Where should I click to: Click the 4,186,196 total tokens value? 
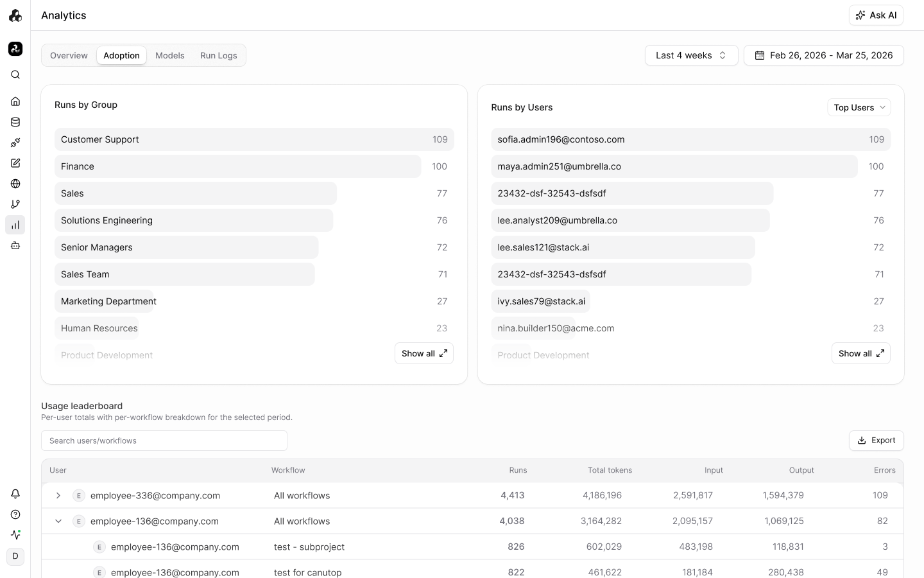[x=602, y=495]
